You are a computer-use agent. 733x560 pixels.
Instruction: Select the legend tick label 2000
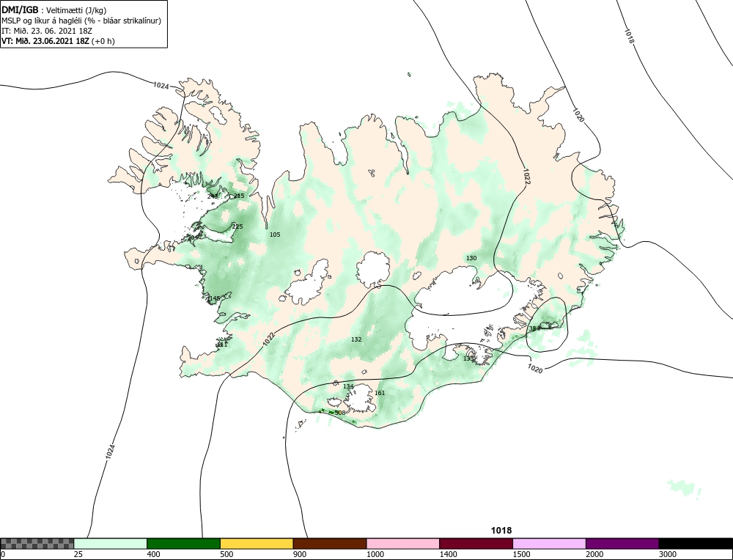(594, 554)
